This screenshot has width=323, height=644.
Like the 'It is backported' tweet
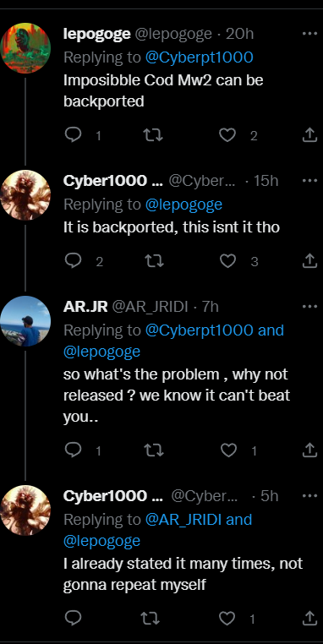(227, 261)
